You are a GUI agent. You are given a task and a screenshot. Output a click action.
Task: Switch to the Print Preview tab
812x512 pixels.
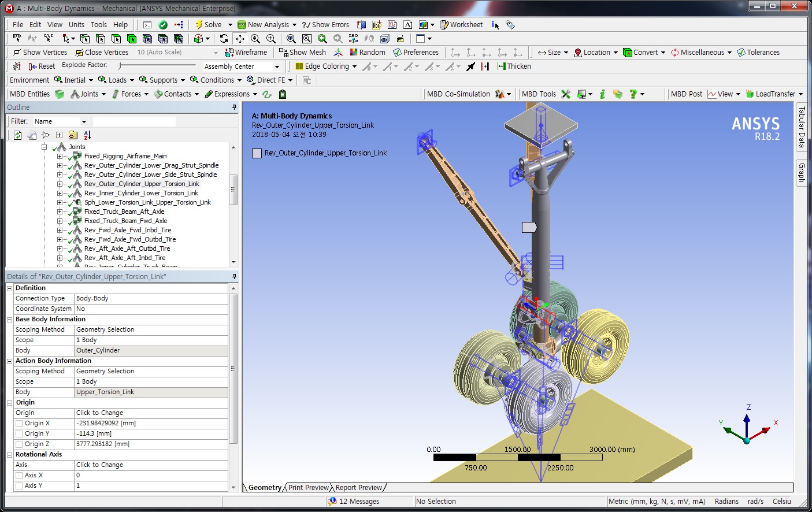tap(308, 488)
